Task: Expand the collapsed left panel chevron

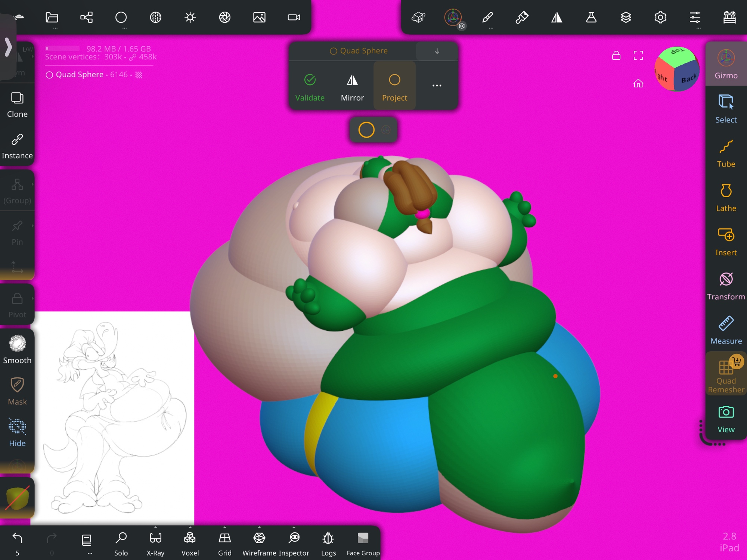Action: [x=8, y=47]
